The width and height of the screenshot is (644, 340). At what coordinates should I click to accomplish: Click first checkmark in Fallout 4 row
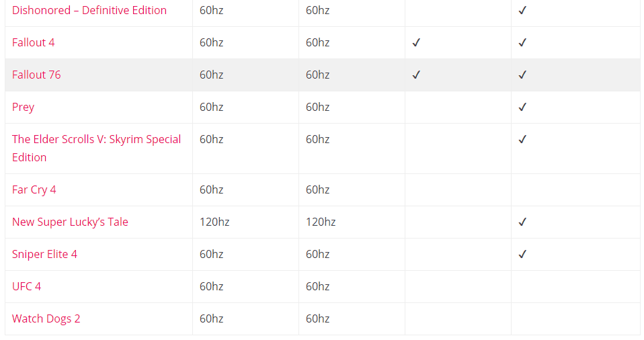pos(416,43)
